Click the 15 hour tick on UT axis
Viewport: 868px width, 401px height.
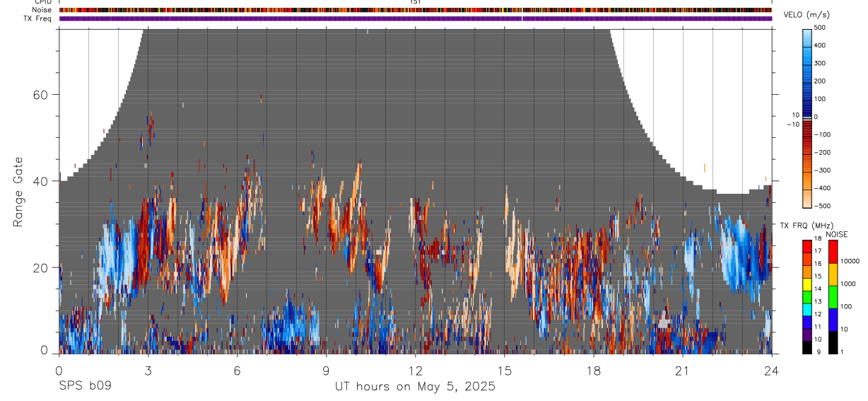click(x=504, y=370)
